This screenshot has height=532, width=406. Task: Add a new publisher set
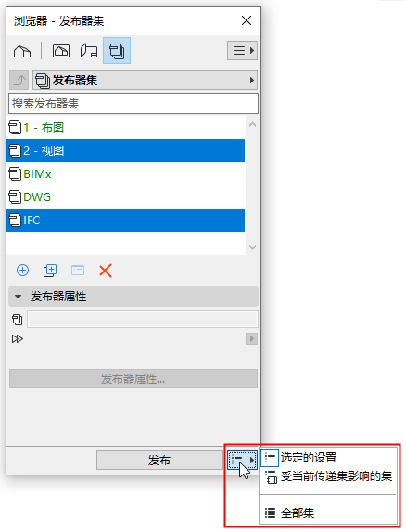pyautogui.click(x=23, y=271)
